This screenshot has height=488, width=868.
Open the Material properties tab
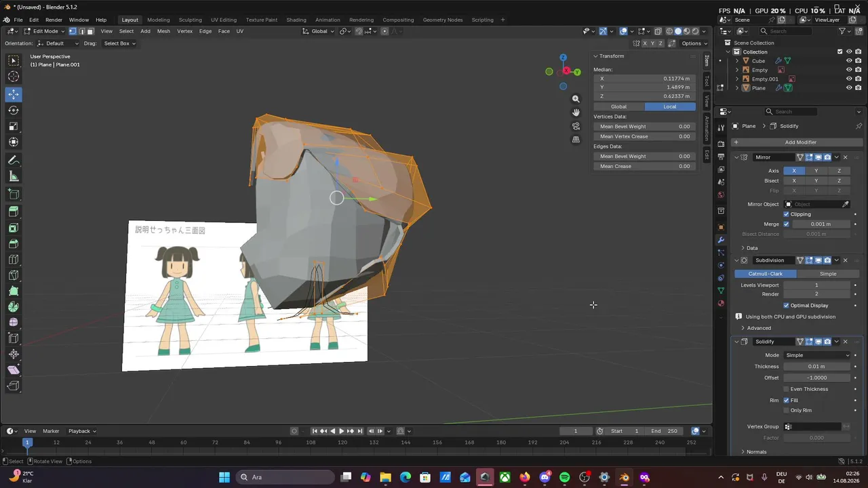tap(721, 303)
